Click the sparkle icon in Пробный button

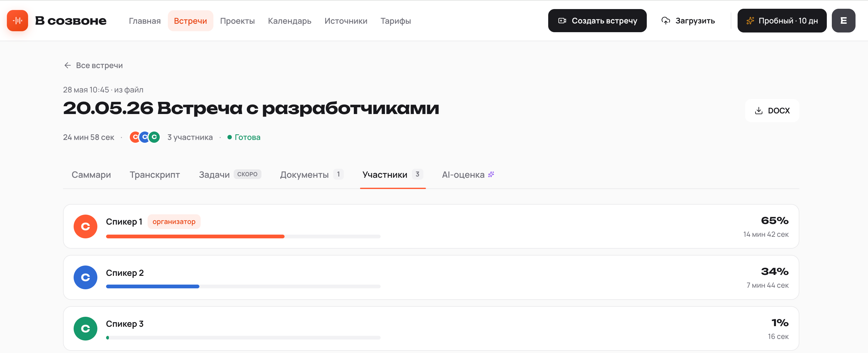(750, 21)
